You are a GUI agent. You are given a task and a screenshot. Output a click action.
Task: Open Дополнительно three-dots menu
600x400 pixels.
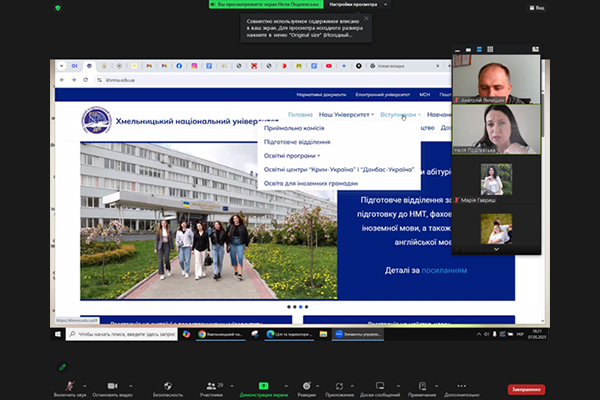click(462, 389)
